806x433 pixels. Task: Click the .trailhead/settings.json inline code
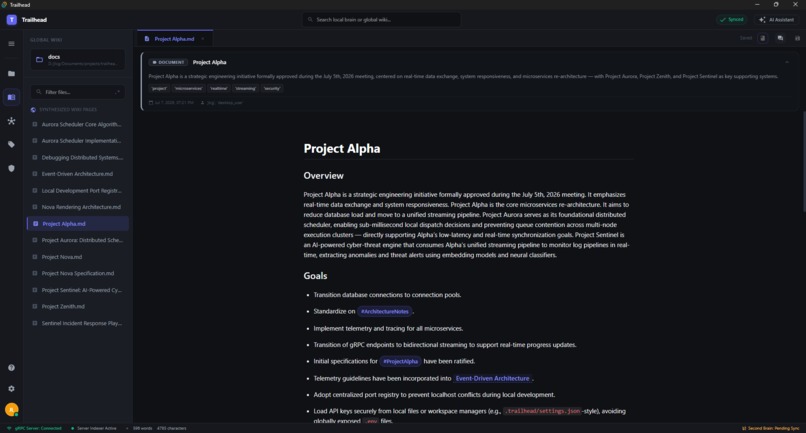pos(542,411)
